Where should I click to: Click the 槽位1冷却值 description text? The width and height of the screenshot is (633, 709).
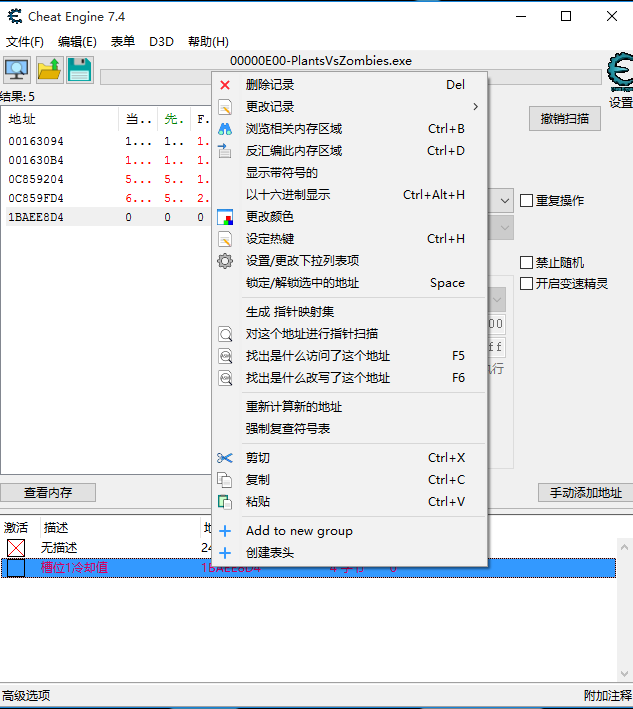74,568
